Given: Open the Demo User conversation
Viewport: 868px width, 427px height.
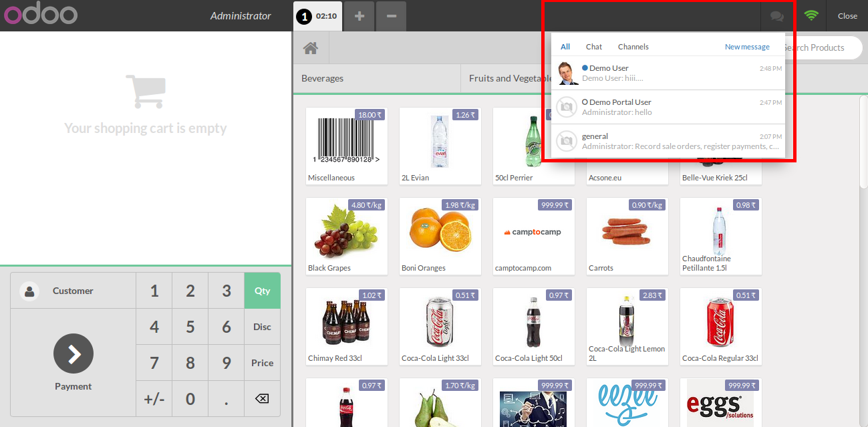Looking at the screenshot, I should coord(668,73).
